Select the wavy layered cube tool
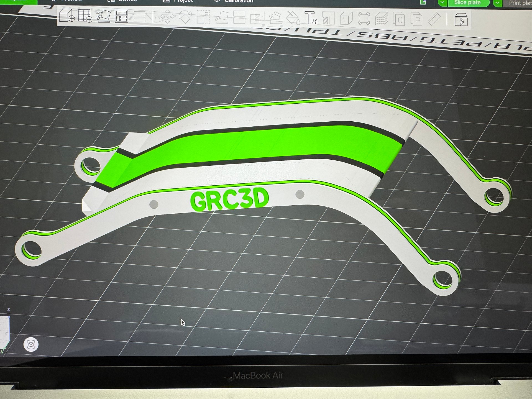 382,19
